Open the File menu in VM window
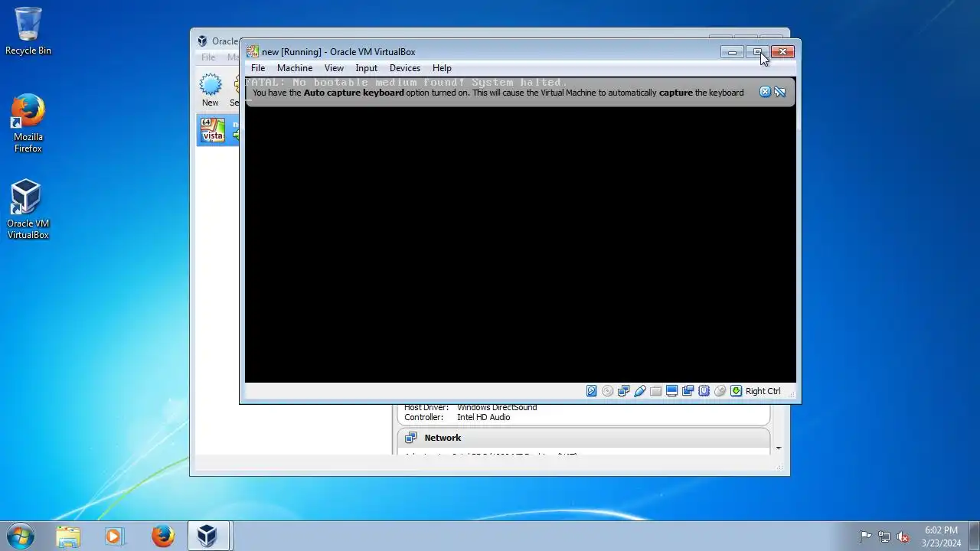This screenshot has width=980, height=551. tap(258, 68)
